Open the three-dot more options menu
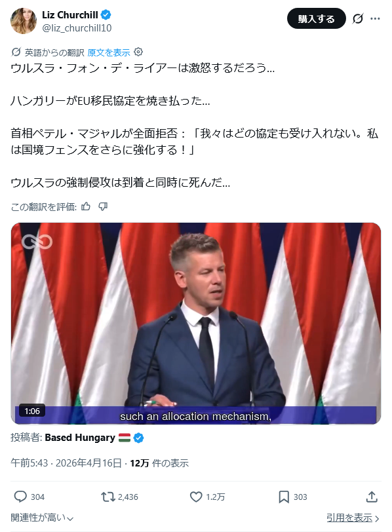This screenshot has width=392, height=532. click(375, 18)
